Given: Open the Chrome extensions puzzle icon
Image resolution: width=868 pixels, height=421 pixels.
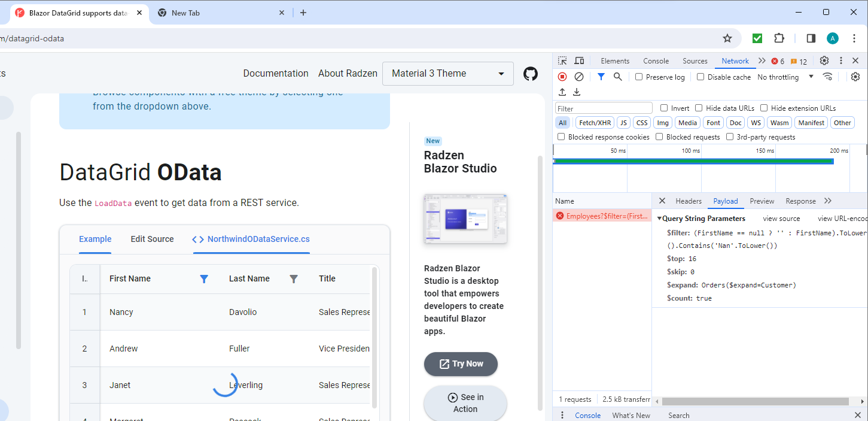Looking at the screenshot, I should (x=779, y=38).
